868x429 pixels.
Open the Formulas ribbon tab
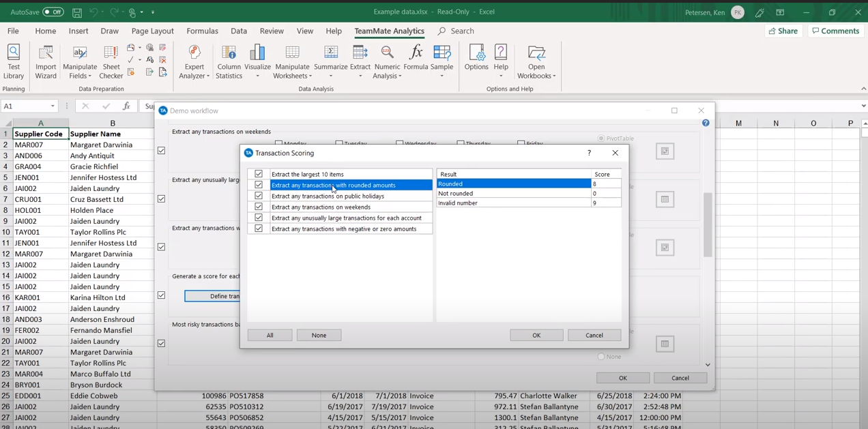pyautogui.click(x=202, y=31)
